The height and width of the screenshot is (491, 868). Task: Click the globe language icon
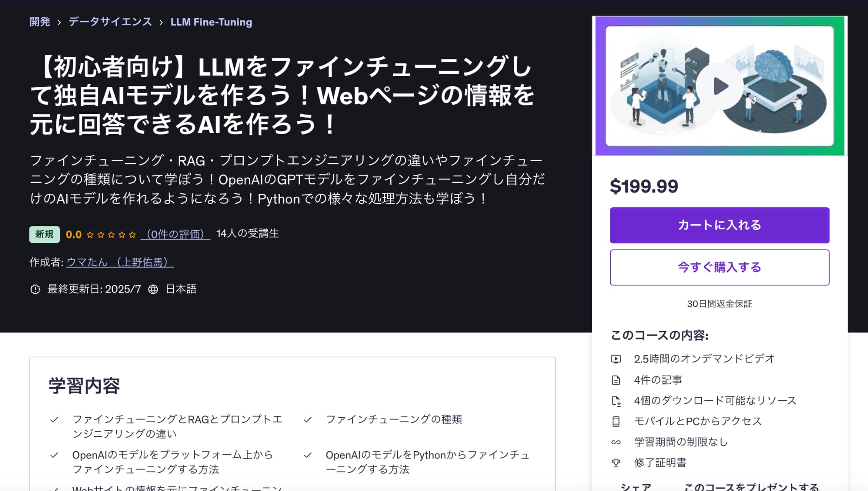pos(153,289)
